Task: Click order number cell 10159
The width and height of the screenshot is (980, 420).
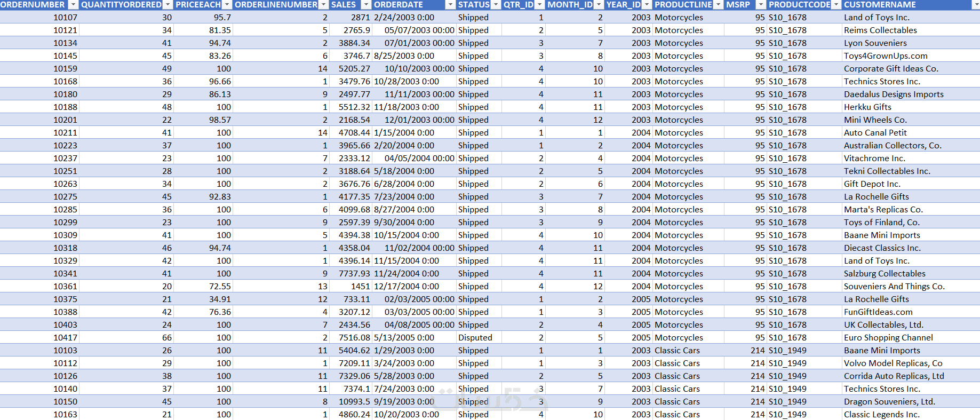Action: click(x=39, y=69)
